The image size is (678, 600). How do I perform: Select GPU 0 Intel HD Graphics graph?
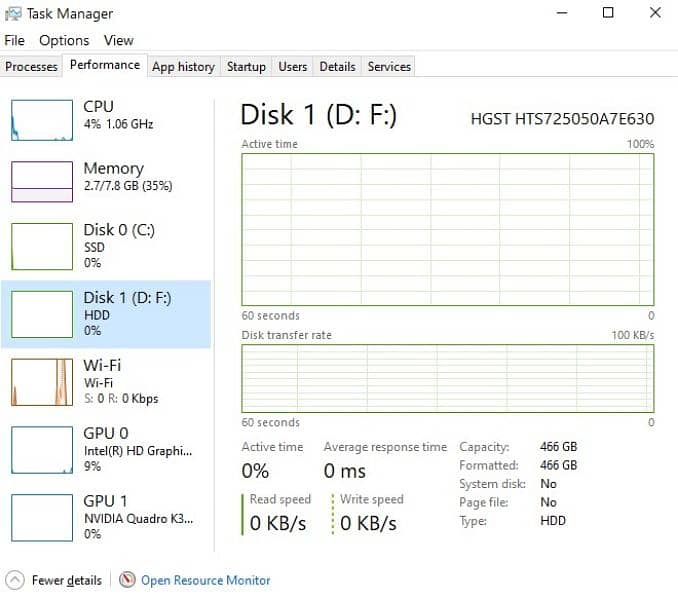(41, 450)
